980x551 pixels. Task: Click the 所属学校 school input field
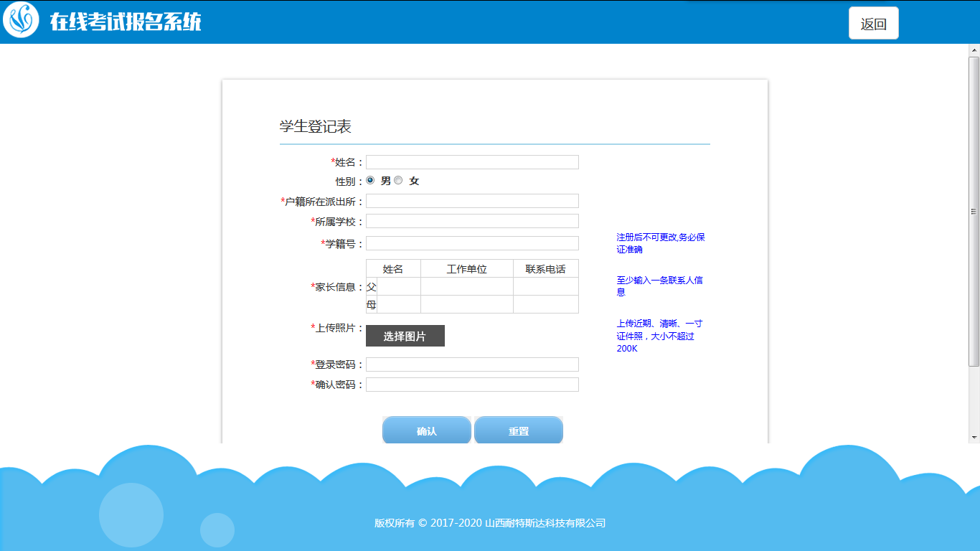[472, 221]
